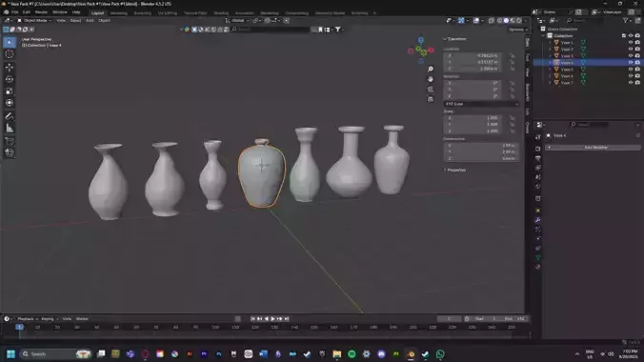Toggle the auto keying record button in timeline
Screen dimensions: 644x362
click(238, 319)
